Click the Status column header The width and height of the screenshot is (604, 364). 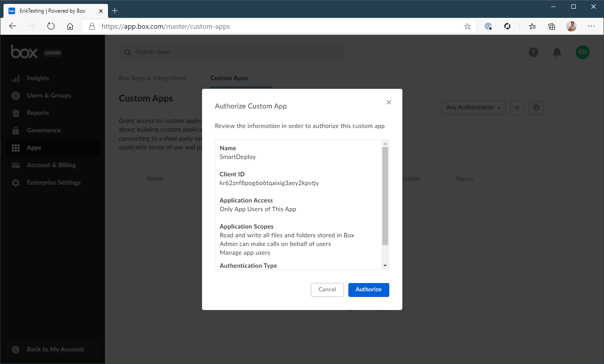[x=464, y=179]
